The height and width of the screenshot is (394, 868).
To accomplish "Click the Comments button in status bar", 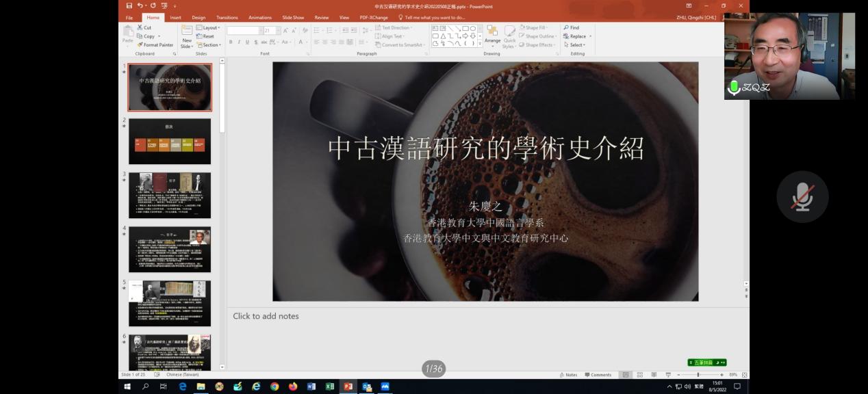I will 598,375.
